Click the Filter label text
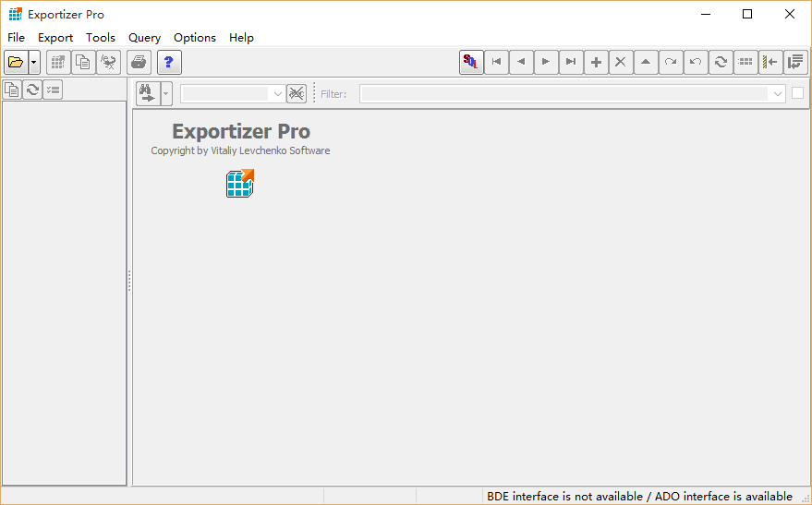The image size is (812, 505). click(333, 94)
